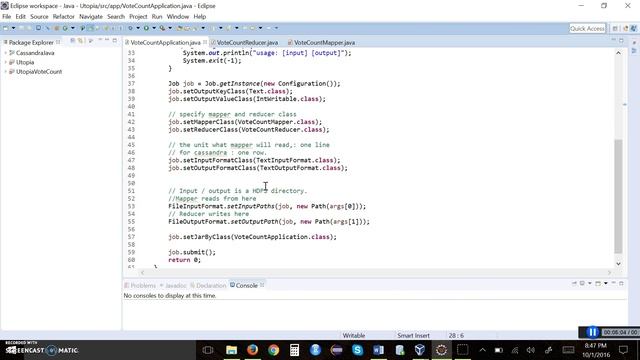Click the Debug toolbar icon
The image size is (640, 360).
[x=130, y=28]
